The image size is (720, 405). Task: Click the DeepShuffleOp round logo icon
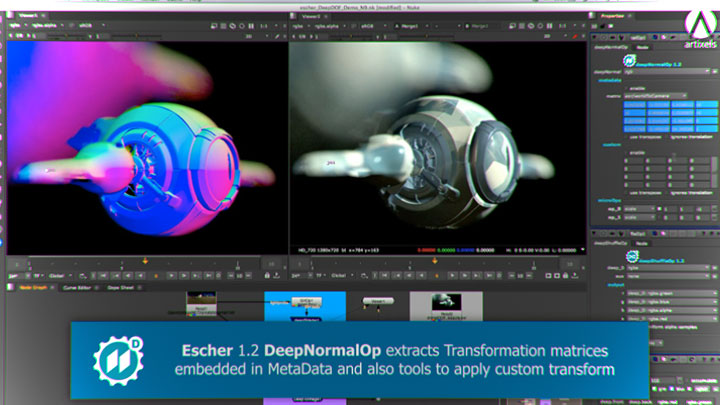click(632, 257)
